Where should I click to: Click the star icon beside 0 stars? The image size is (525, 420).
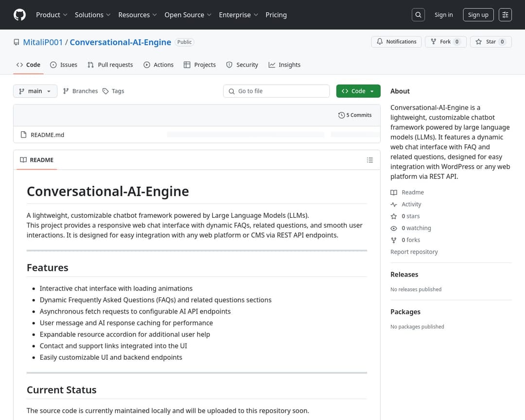point(394,216)
